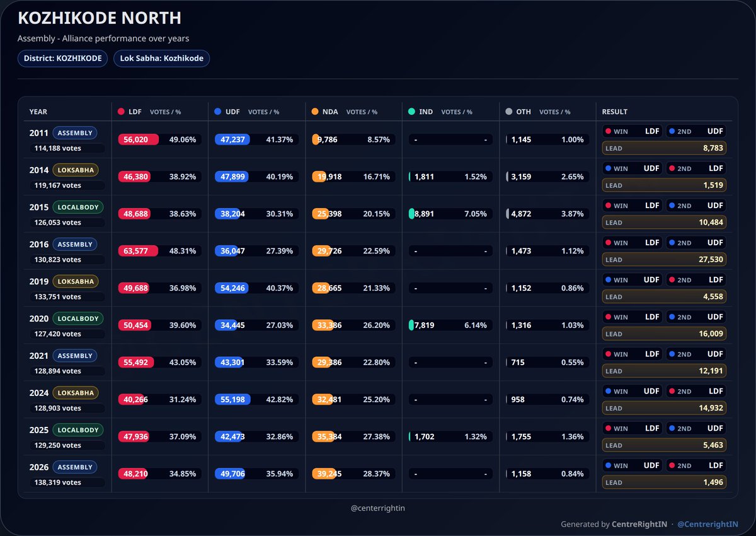The image size is (756, 536).
Task: Select OTH votes 4,872 in 2015
Action: [x=521, y=214]
